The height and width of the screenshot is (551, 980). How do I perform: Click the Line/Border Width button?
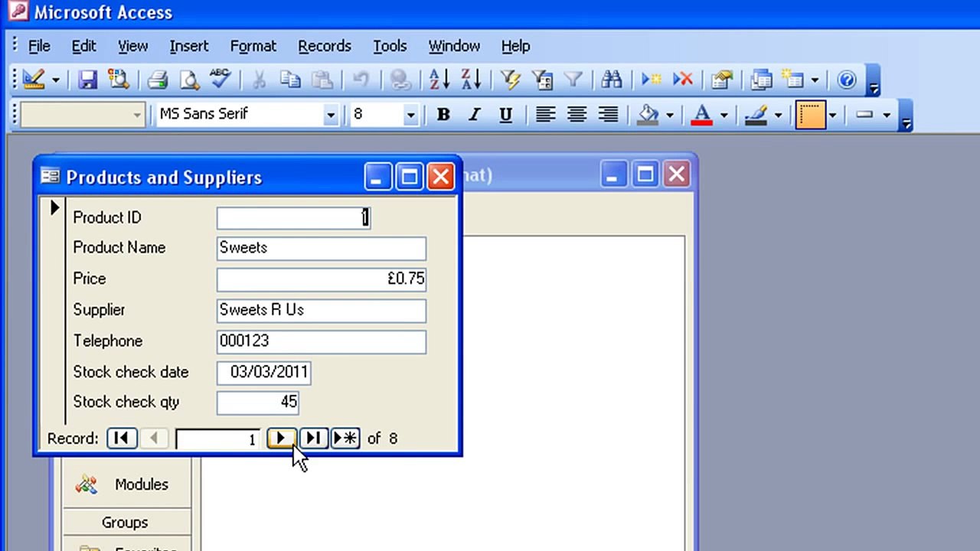pos(811,115)
